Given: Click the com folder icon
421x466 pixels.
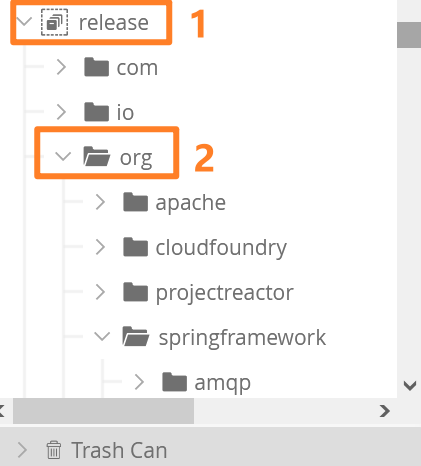Looking at the screenshot, I should [x=96, y=67].
